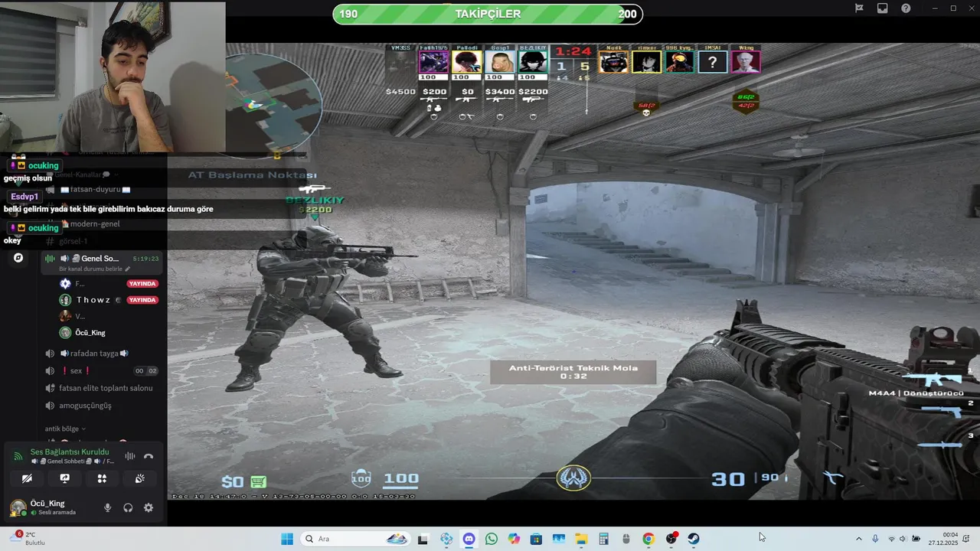Image resolution: width=980 pixels, height=551 pixels.
Task: Join fatsan elite toplantı salonu channel
Action: point(100,388)
